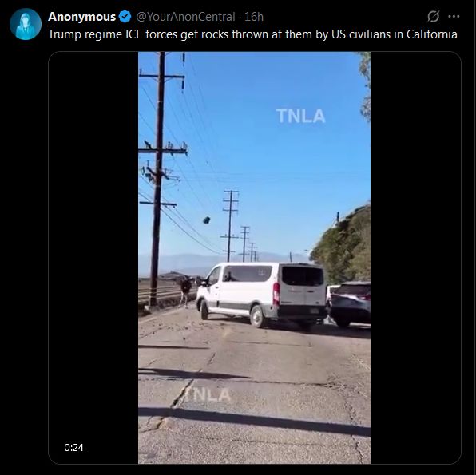
Task: Open the 16h timestamp permalink
Action: (254, 17)
